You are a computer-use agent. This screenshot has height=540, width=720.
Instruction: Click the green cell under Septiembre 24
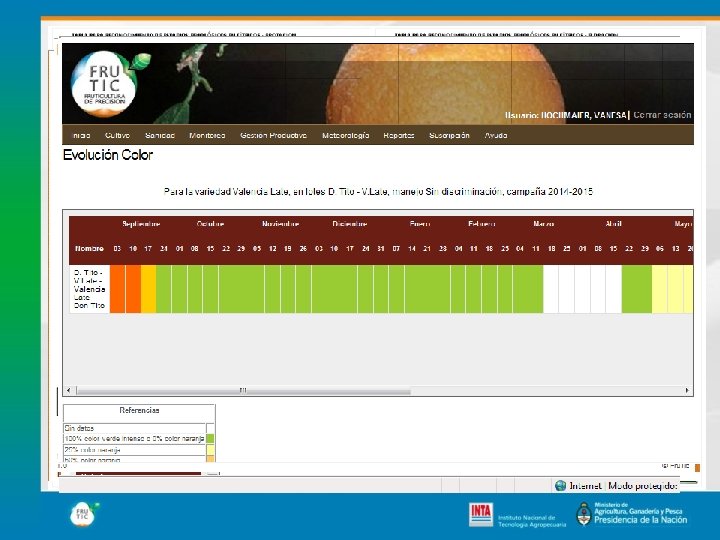(x=164, y=289)
